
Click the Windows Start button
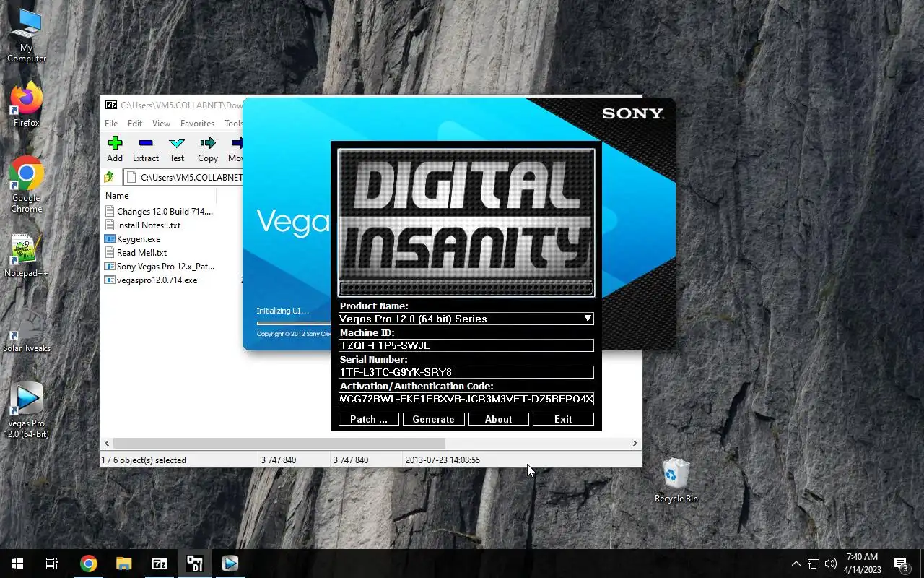click(x=17, y=564)
